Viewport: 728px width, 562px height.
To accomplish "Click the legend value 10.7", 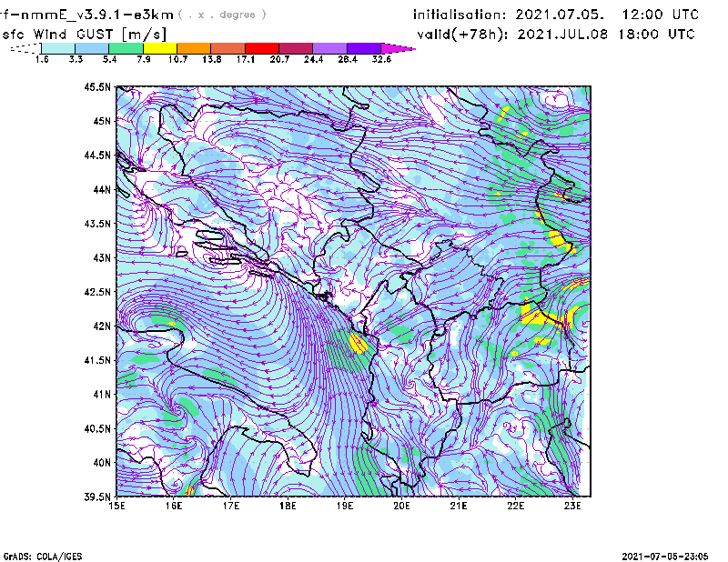I will coord(177,59).
